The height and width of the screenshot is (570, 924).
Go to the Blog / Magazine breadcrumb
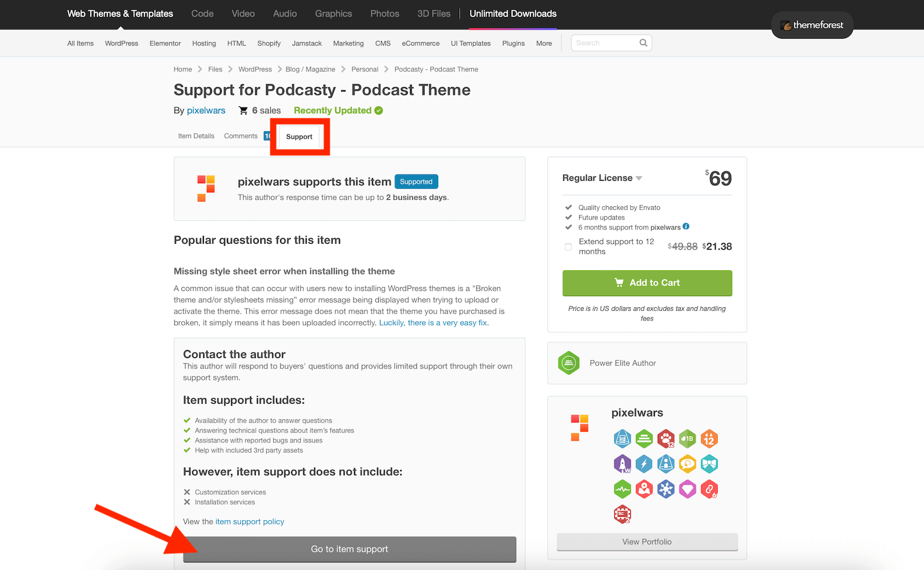coord(310,69)
